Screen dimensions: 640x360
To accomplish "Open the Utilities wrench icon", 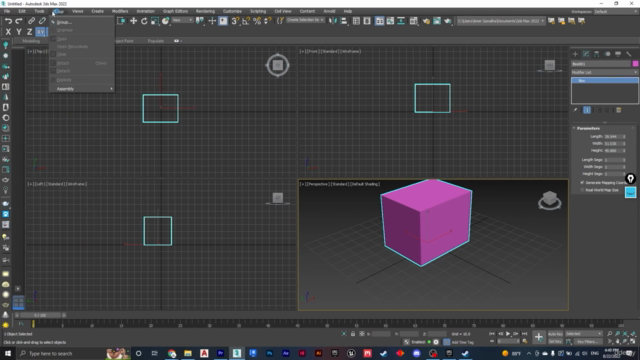I will tap(629, 54).
